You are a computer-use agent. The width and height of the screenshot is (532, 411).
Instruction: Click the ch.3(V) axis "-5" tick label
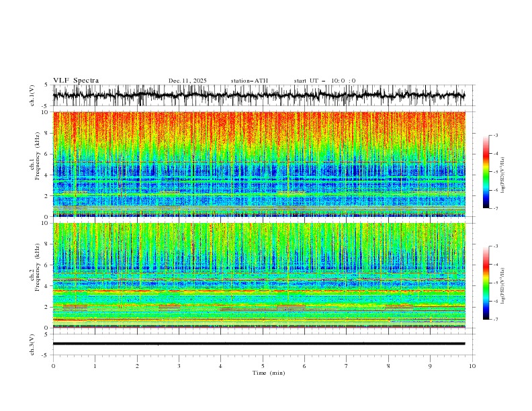point(46,355)
